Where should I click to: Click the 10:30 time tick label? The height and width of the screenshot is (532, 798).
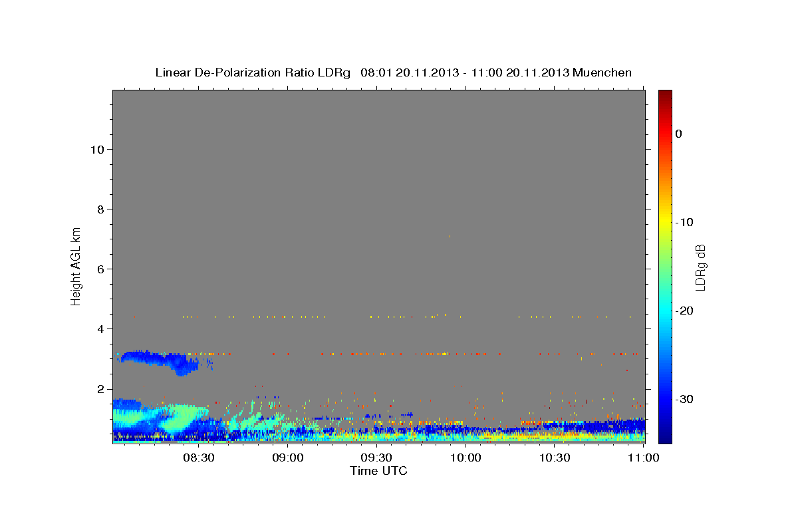click(x=555, y=458)
